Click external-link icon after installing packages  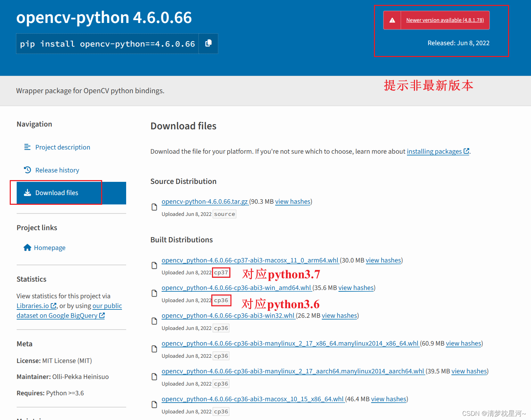point(466,151)
